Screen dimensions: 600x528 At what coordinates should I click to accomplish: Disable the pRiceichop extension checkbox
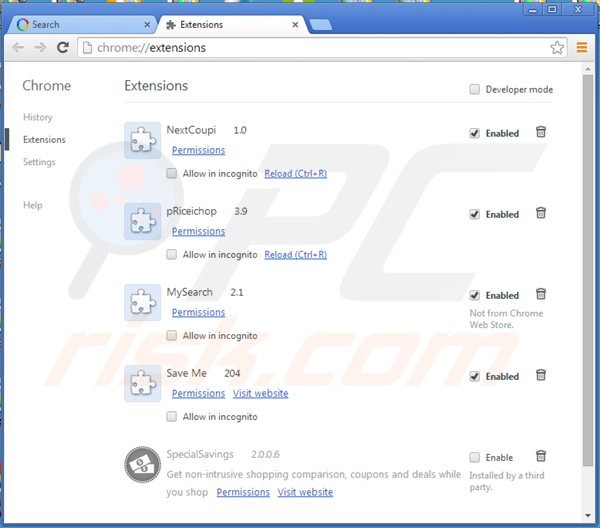tap(474, 214)
